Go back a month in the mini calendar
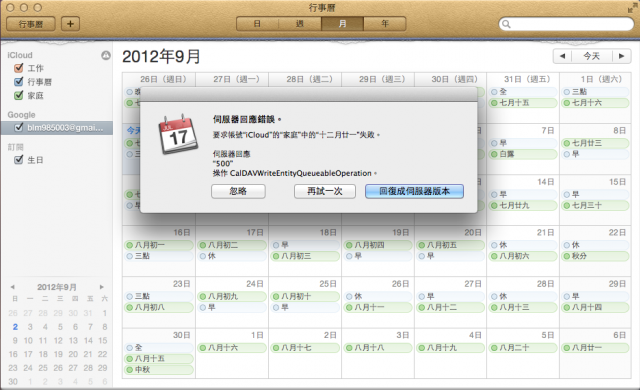 (x=13, y=287)
